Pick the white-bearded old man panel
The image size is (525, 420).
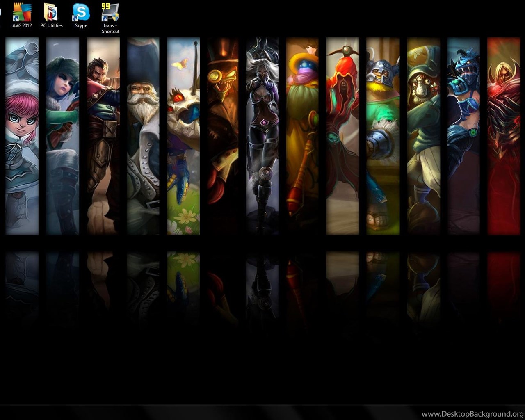(143, 135)
